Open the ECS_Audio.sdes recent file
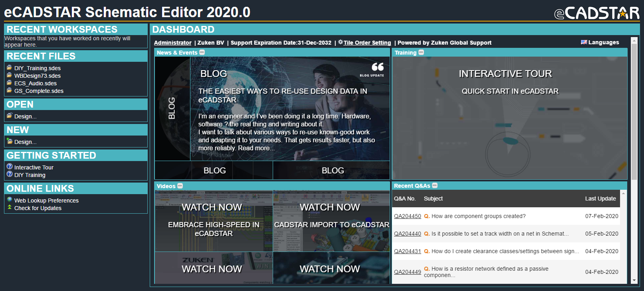Screen dimensions: 644x291 pos(36,83)
